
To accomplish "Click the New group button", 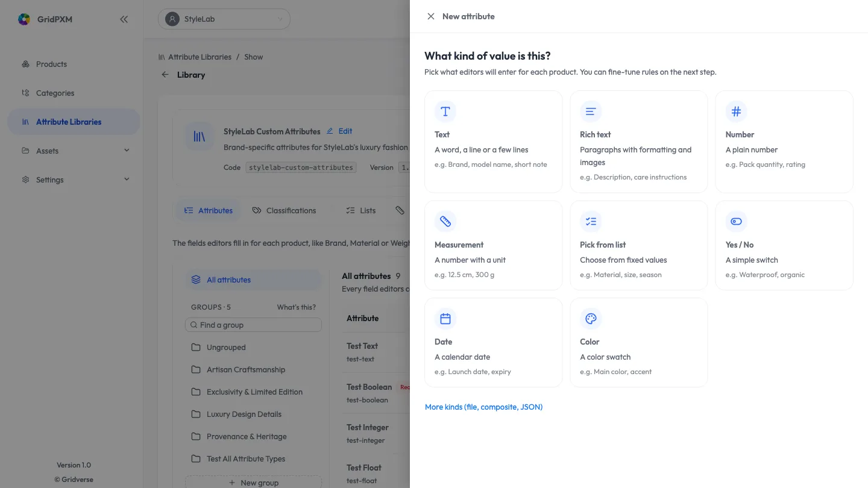I will tap(253, 482).
